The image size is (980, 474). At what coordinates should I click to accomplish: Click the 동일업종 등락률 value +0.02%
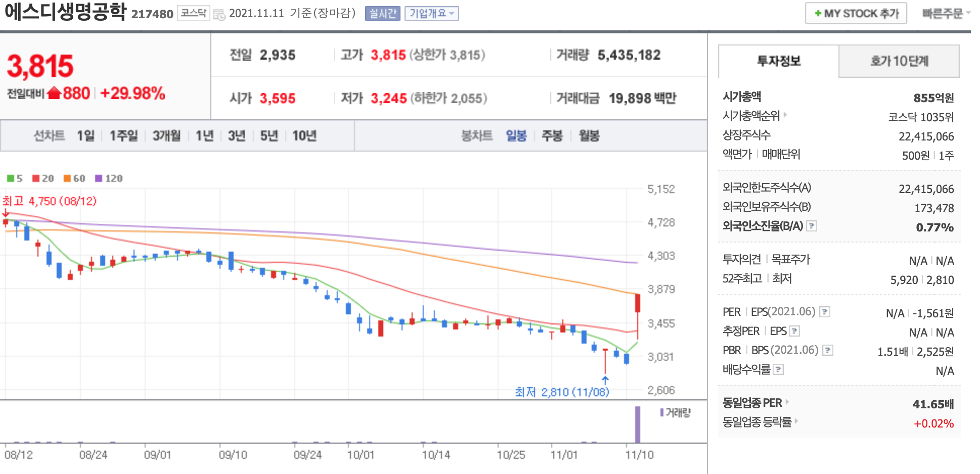point(933,423)
